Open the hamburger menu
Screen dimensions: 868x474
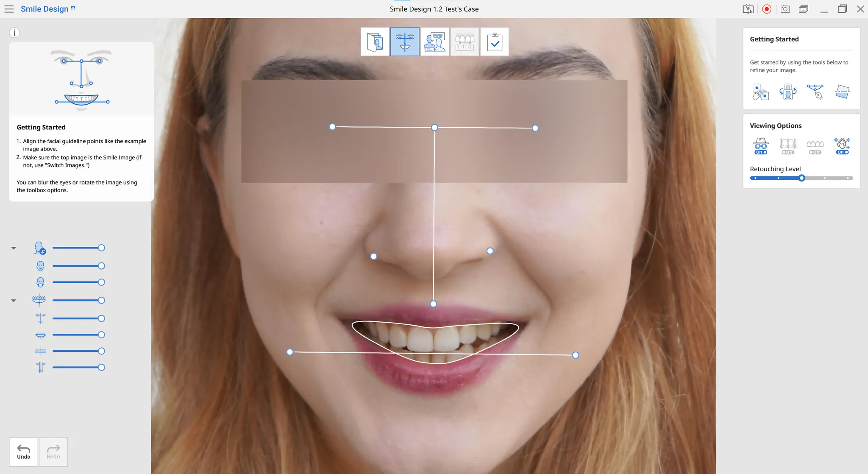pos(9,9)
